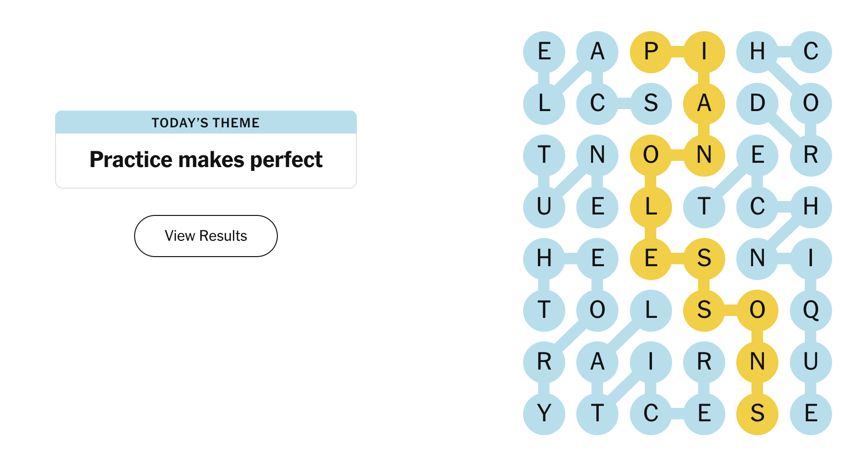Tap the yellow letter L tile
Screen dimensions: 868x473
click(651, 207)
